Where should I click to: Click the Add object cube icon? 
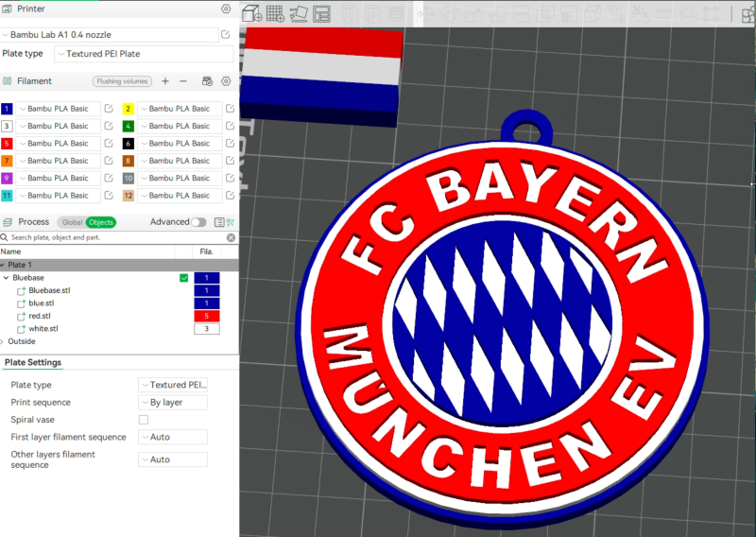251,13
